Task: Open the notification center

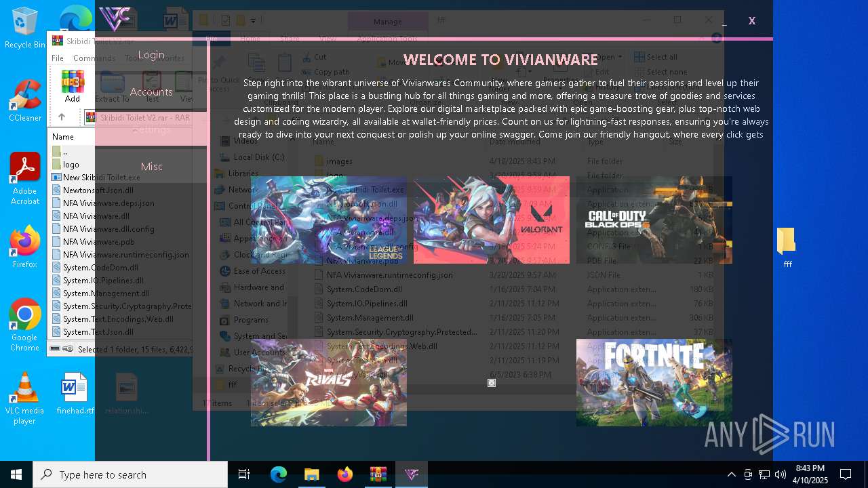Action: click(x=846, y=474)
